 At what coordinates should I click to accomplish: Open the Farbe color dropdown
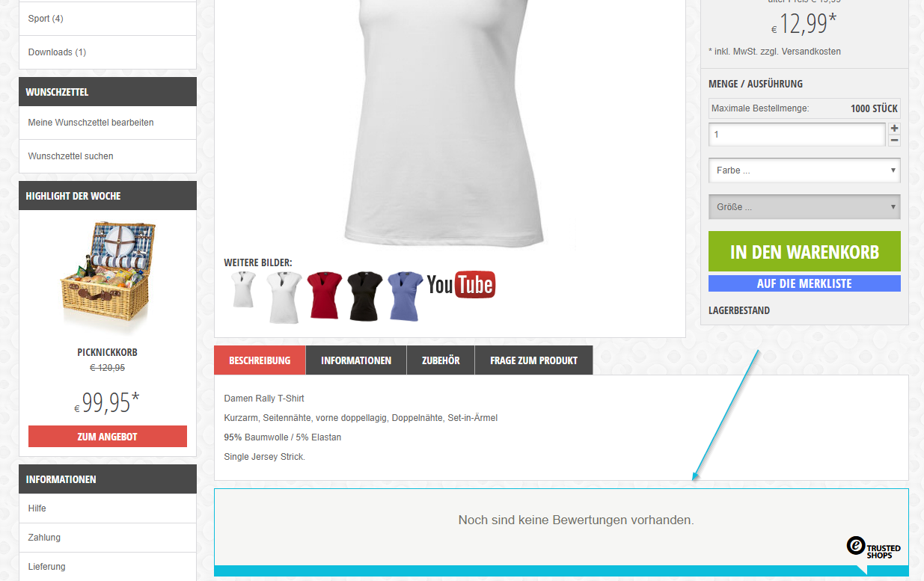pyautogui.click(x=804, y=170)
